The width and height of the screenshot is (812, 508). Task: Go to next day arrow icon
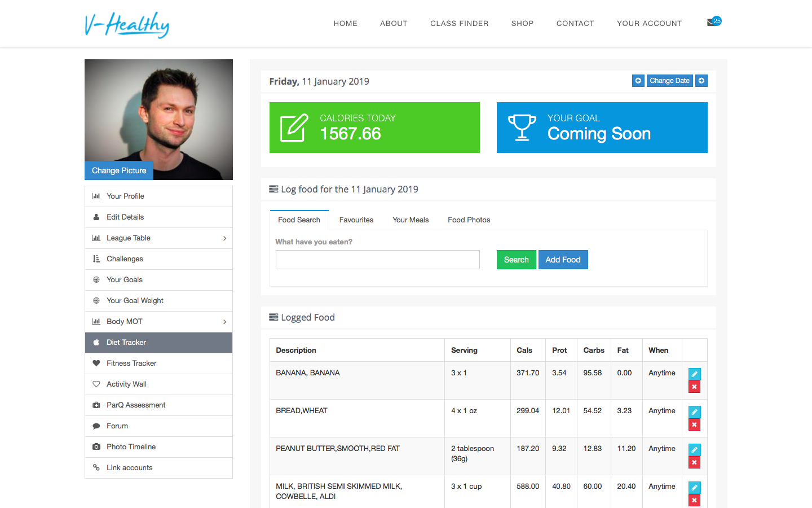pyautogui.click(x=701, y=81)
